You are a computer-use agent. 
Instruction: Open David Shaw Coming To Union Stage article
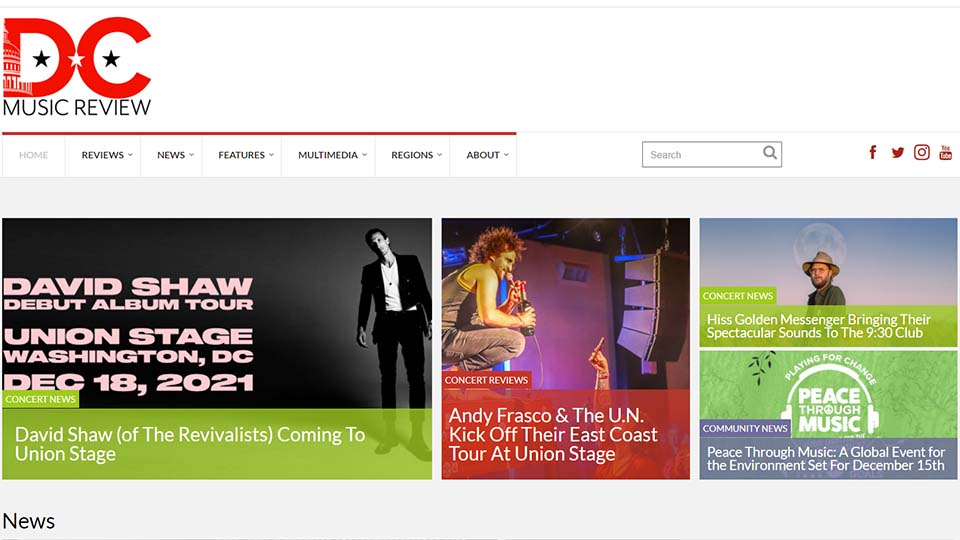190,444
